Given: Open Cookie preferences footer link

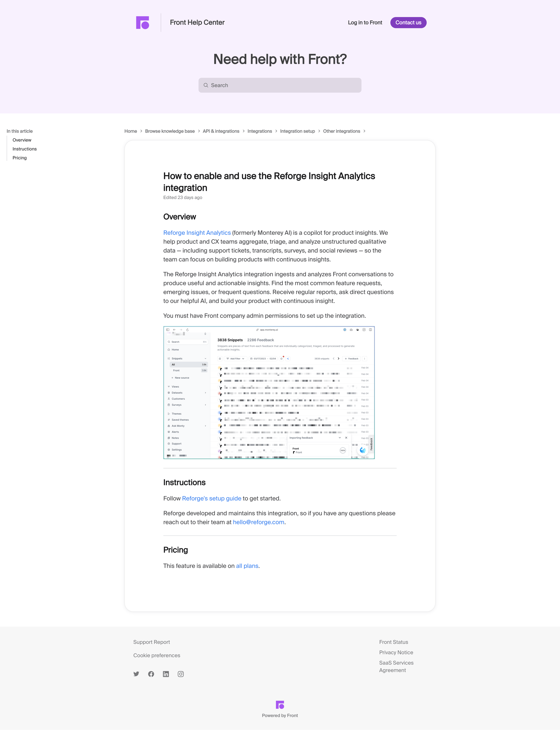Looking at the screenshot, I should click(x=157, y=655).
